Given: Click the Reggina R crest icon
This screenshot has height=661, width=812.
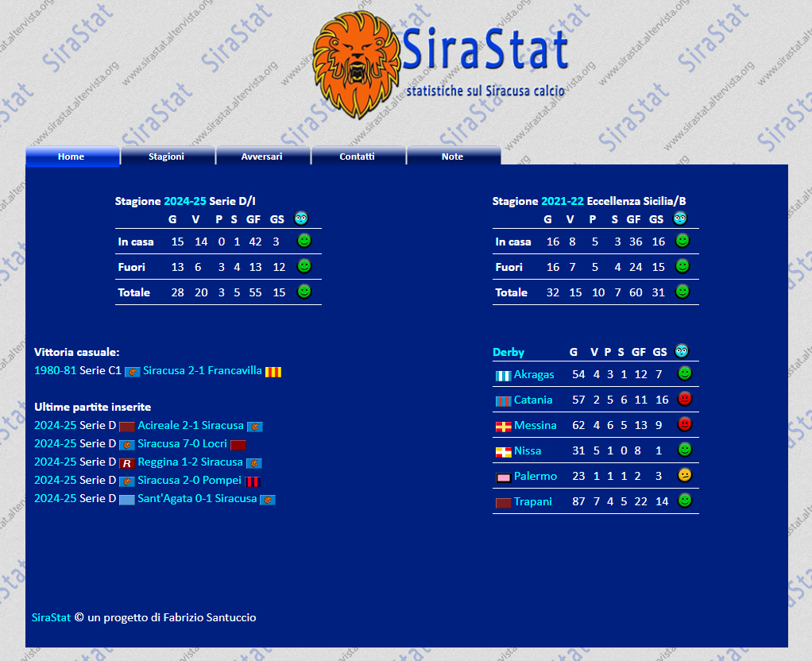Looking at the screenshot, I should (127, 463).
